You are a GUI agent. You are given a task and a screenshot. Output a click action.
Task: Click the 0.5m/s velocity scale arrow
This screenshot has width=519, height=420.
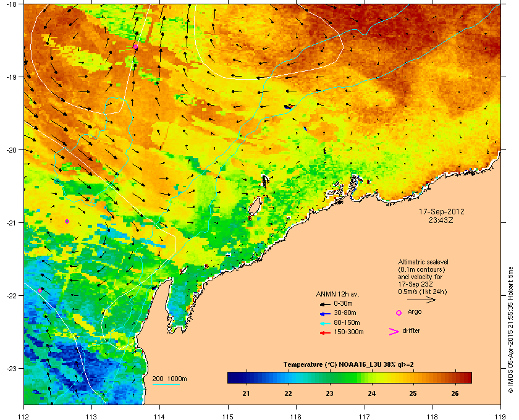[x=421, y=300]
